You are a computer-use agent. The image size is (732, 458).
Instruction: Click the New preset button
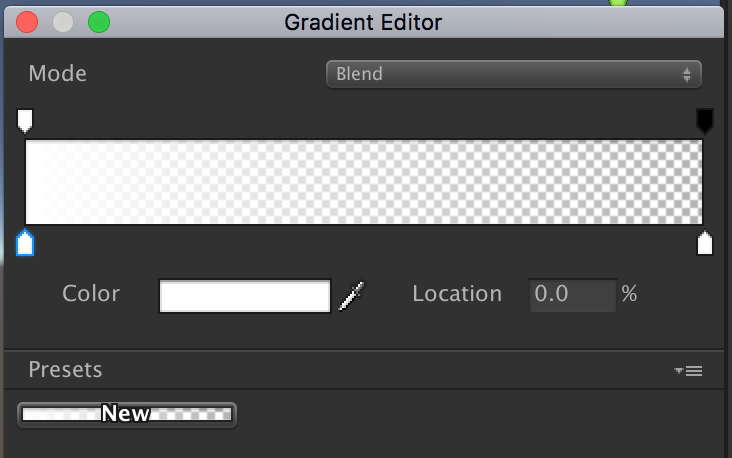click(x=127, y=414)
